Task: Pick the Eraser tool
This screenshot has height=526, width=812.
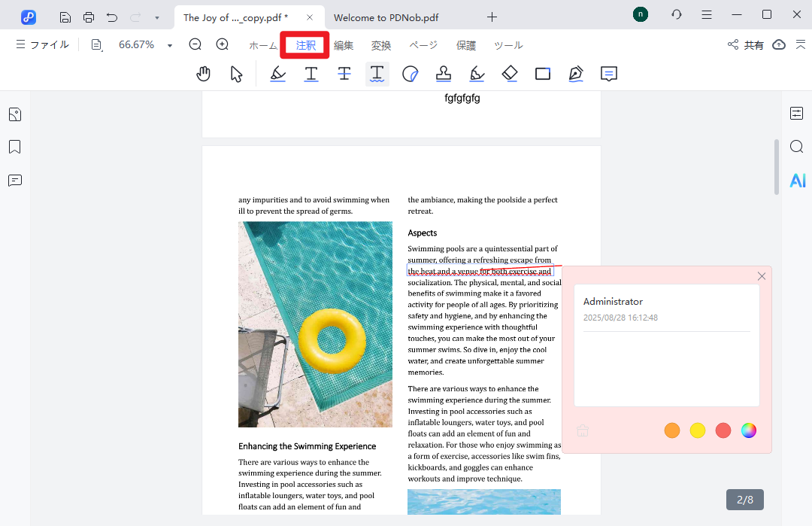Action: (x=510, y=74)
